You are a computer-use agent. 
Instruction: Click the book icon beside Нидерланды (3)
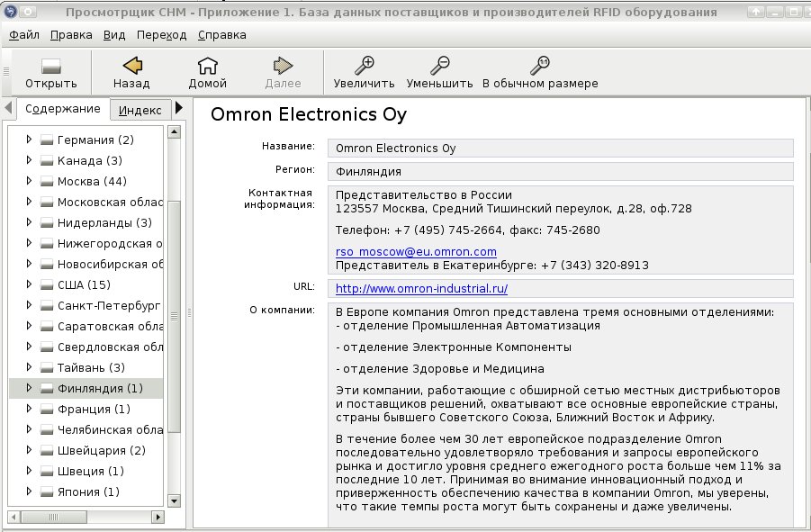[x=47, y=223]
